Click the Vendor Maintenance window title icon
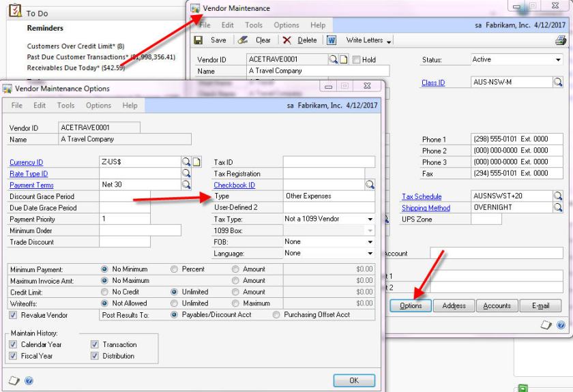Viewport: 573px width, 392px height. (195, 8)
